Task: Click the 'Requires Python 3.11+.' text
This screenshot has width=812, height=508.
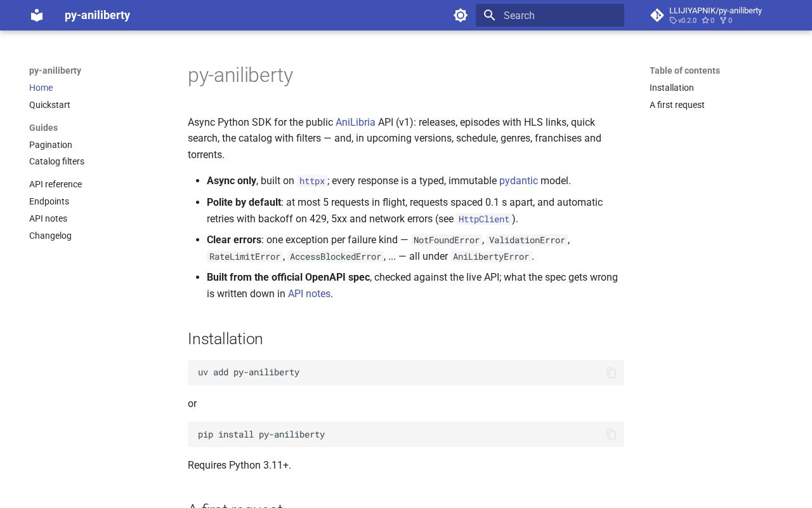Action: coord(239,465)
